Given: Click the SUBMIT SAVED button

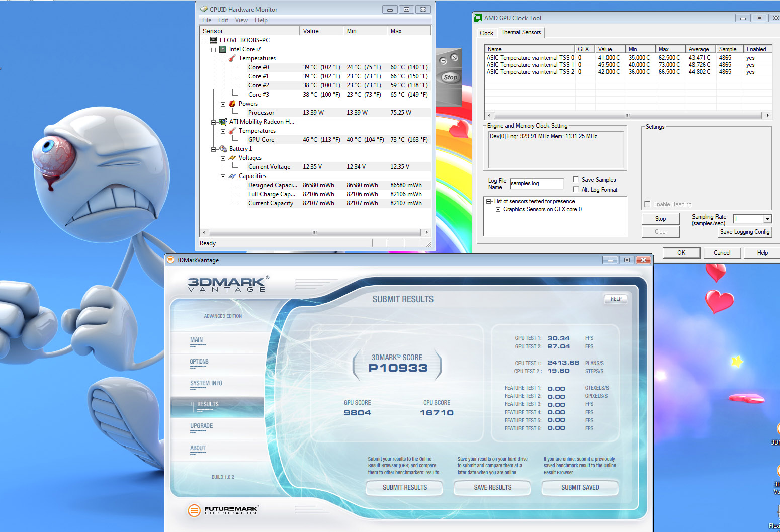Looking at the screenshot, I should (x=580, y=487).
